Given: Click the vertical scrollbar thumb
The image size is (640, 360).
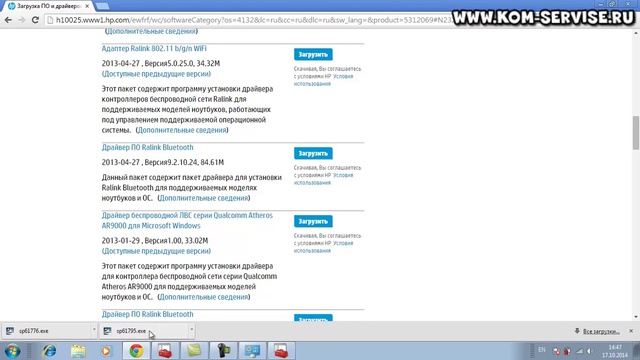Looking at the screenshot, I should pyautogui.click(x=636, y=133).
